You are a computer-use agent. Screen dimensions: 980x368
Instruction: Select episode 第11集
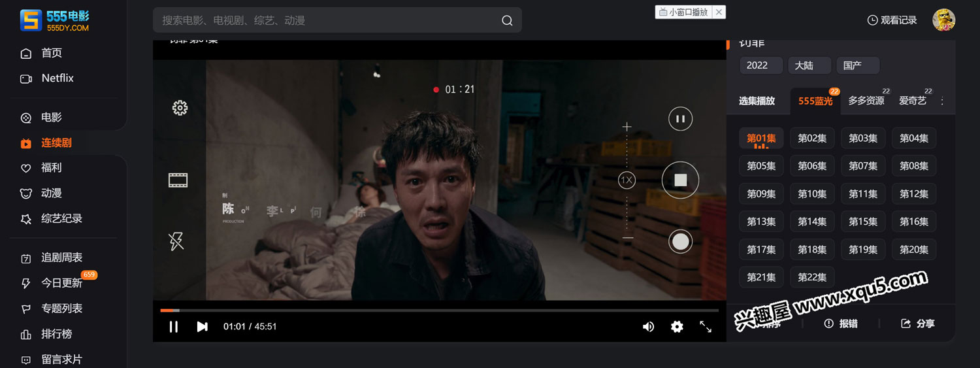(x=863, y=194)
